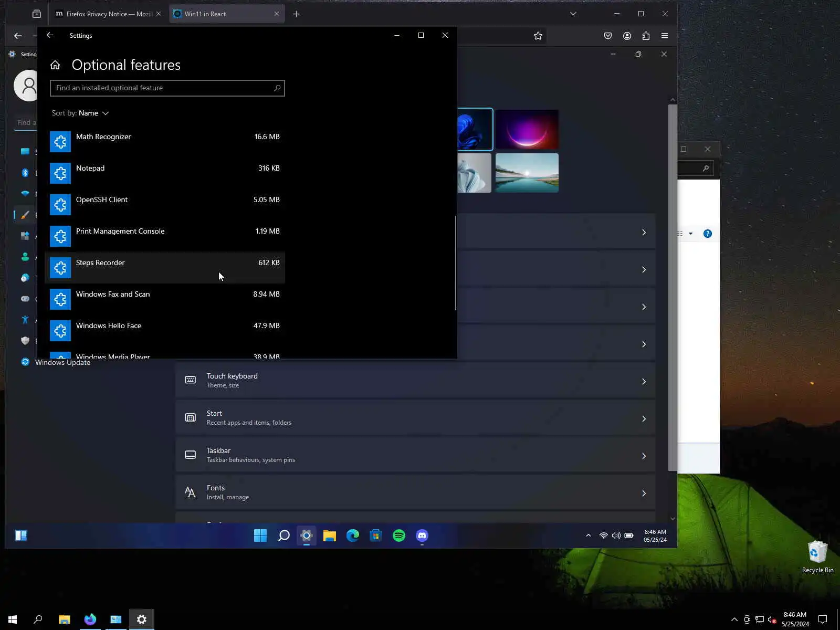Open the Win11 React Start button
This screenshot has height=630, width=840.
[260, 535]
